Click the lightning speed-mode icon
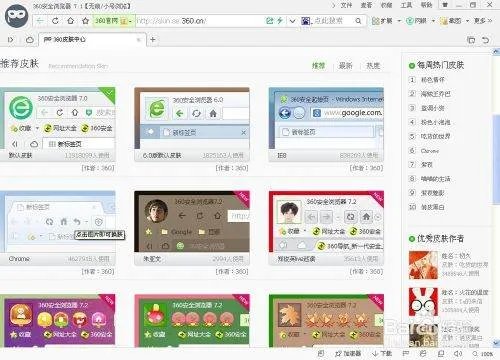 [x=280, y=21]
